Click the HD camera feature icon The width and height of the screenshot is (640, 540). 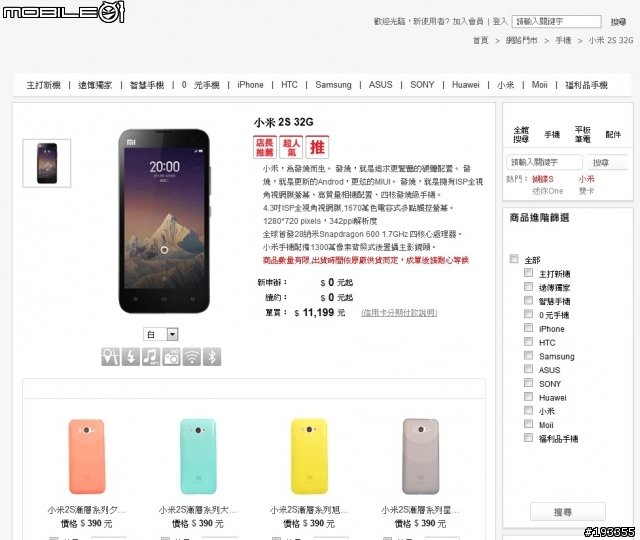coord(171,357)
